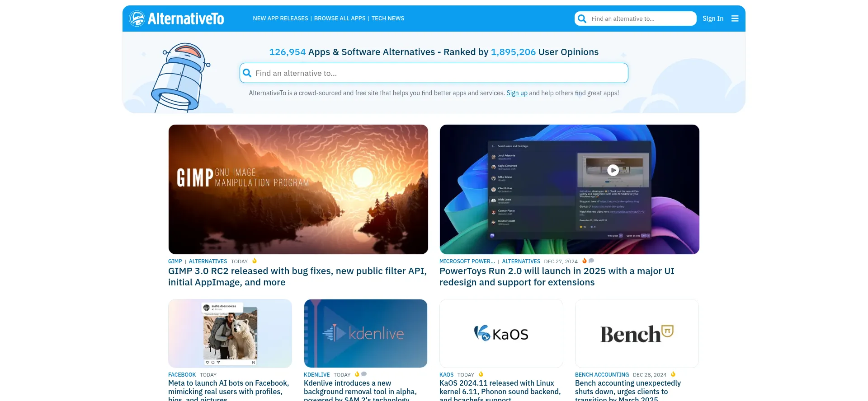The width and height of the screenshot is (868, 401).
Task: Open the Facebook polar bear thumbnail
Action: click(x=230, y=333)
